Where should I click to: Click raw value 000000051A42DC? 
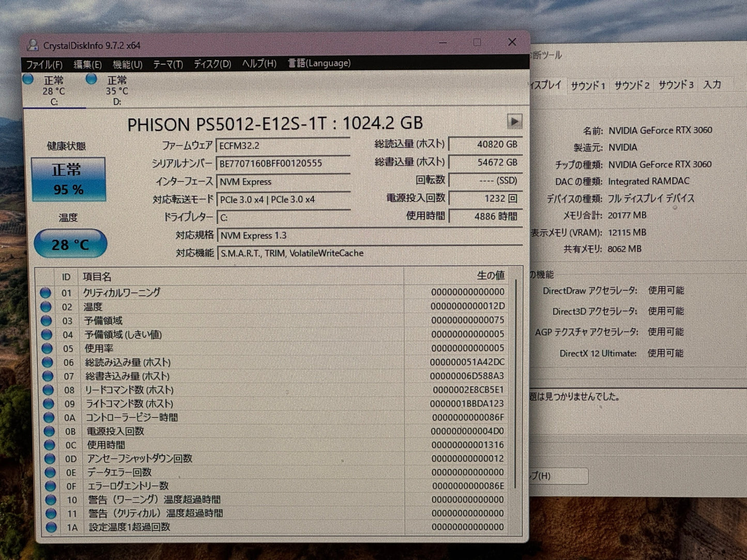[x=467, y=362]
